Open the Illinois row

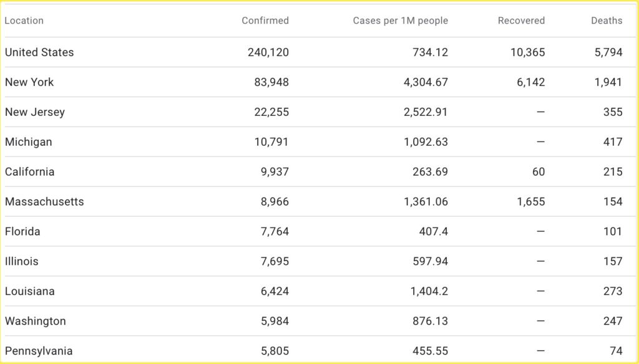point(22,262)
